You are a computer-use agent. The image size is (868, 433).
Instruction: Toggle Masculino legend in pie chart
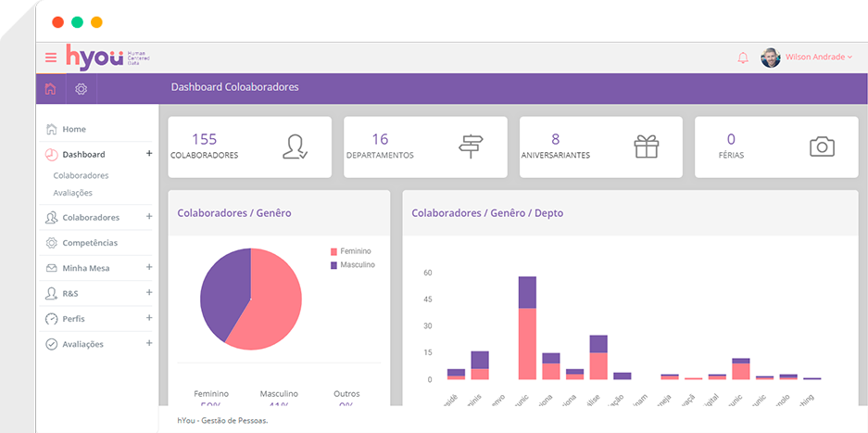coord(356,264)
